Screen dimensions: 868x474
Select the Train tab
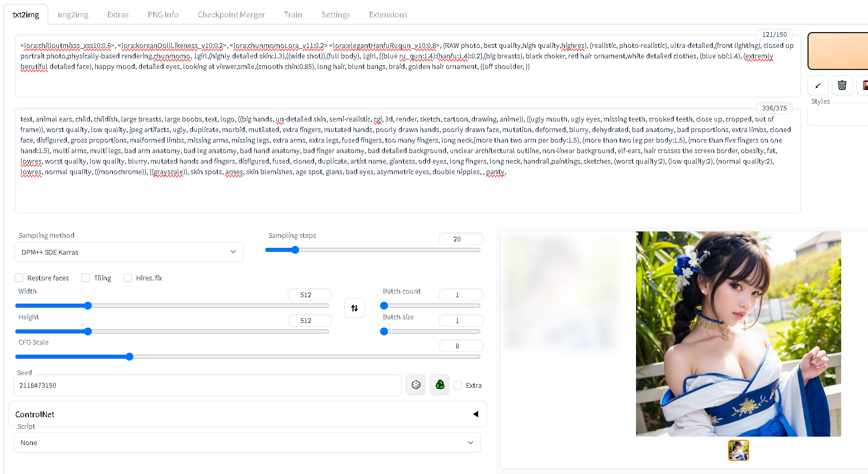293,15
